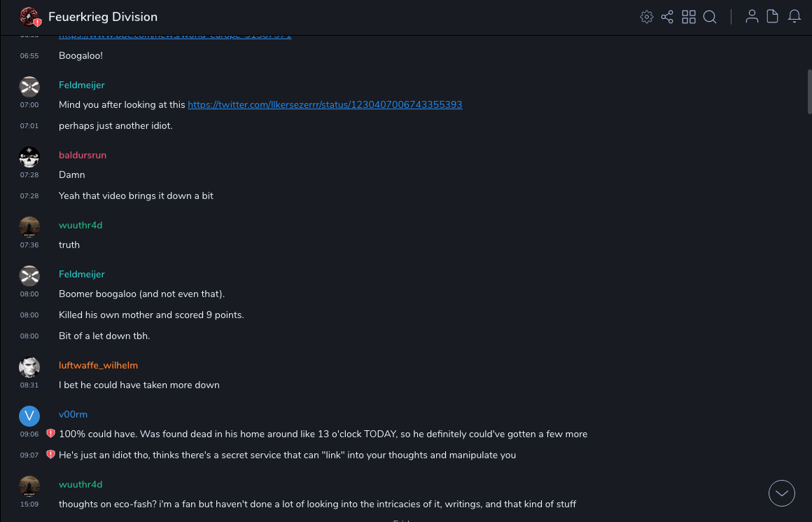Click the username v00rm
The height and width of the screenshot is (522, 812).
[73, 414]
